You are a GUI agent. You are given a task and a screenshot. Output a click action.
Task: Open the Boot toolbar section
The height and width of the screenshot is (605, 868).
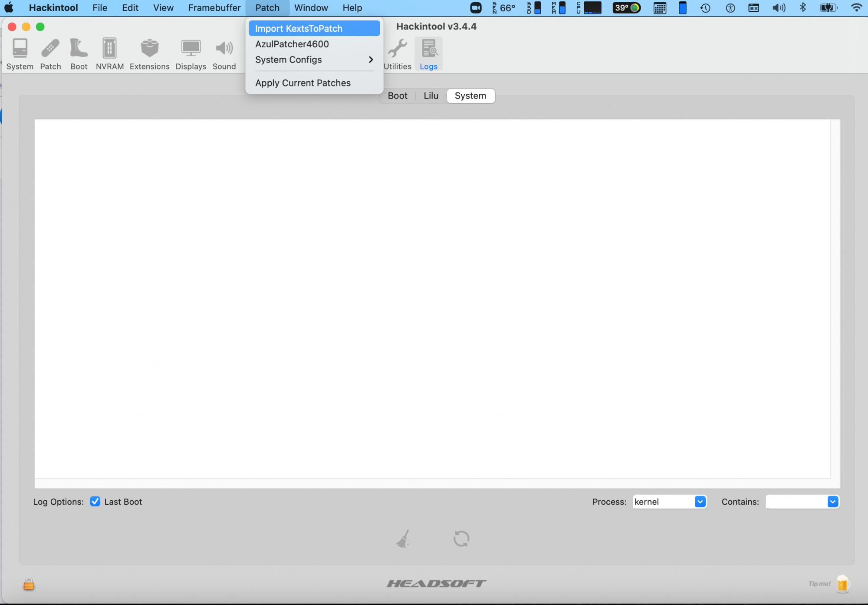pyautogui.click(x=79, y=54)
